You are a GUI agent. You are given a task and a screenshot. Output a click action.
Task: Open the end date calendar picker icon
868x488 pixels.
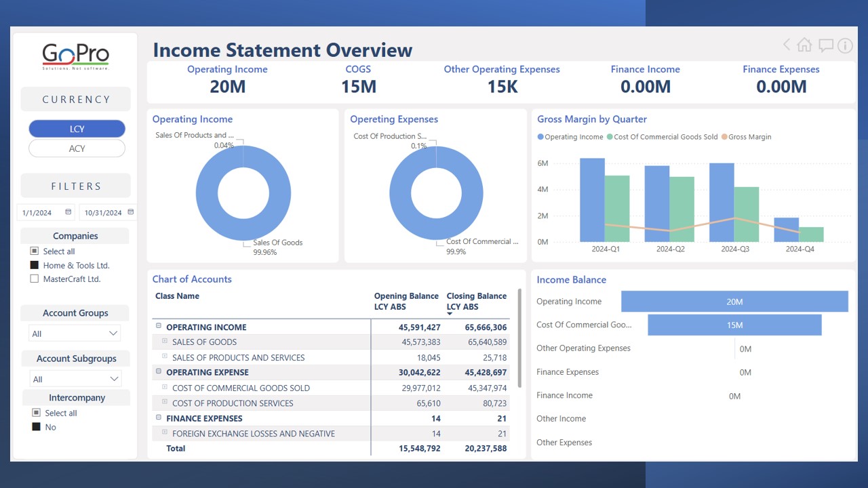point(131,212)
